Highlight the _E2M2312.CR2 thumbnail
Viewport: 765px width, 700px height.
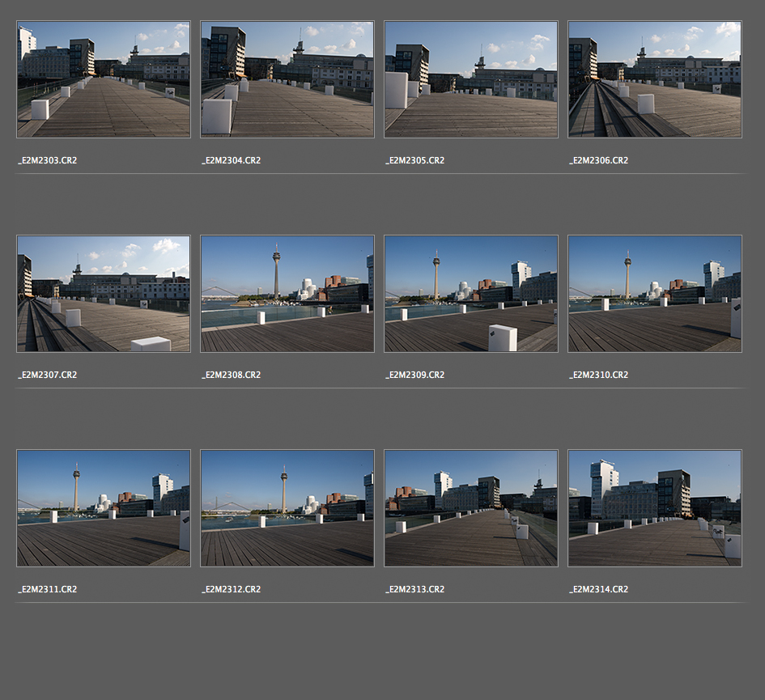pyautogui.click(x=287, y=508)
